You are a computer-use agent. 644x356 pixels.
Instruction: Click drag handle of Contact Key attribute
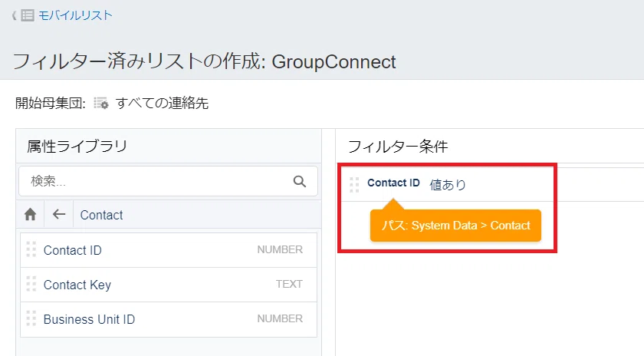coord(31,284)
